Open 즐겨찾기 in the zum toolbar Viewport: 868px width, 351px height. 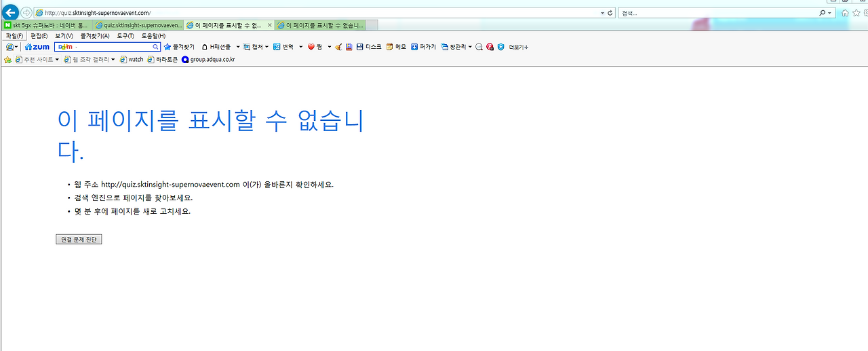click(179, 47)
